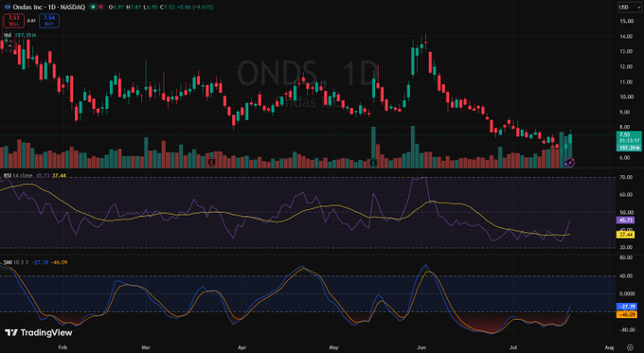Screen dimensions: 644x353
Task: Click the Mar label on the time axis
Action: coord(146,347)
